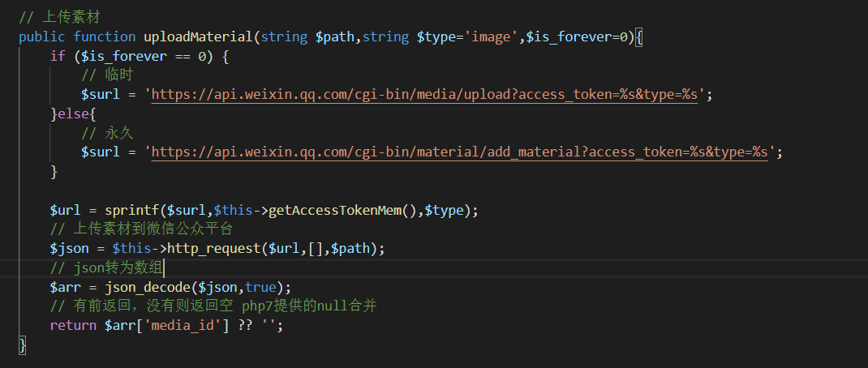This screenshot has width=868, height=368.
Task: Click the 'true' argument in json_decode
Action: [260, 287]
